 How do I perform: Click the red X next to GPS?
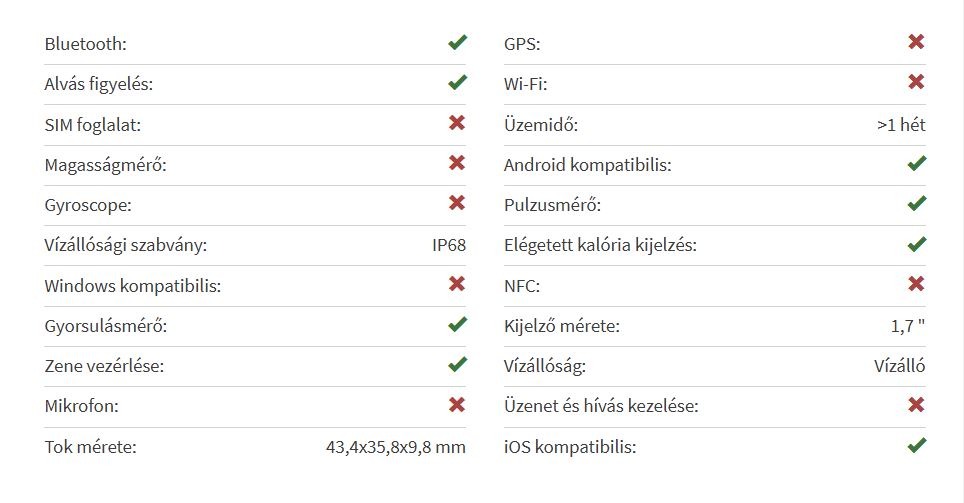click(x=916, y=42)
